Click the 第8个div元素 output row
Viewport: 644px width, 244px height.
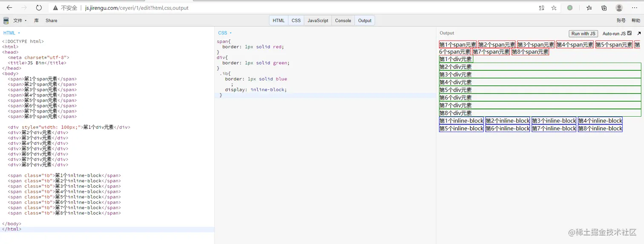(x=540, y=113)
